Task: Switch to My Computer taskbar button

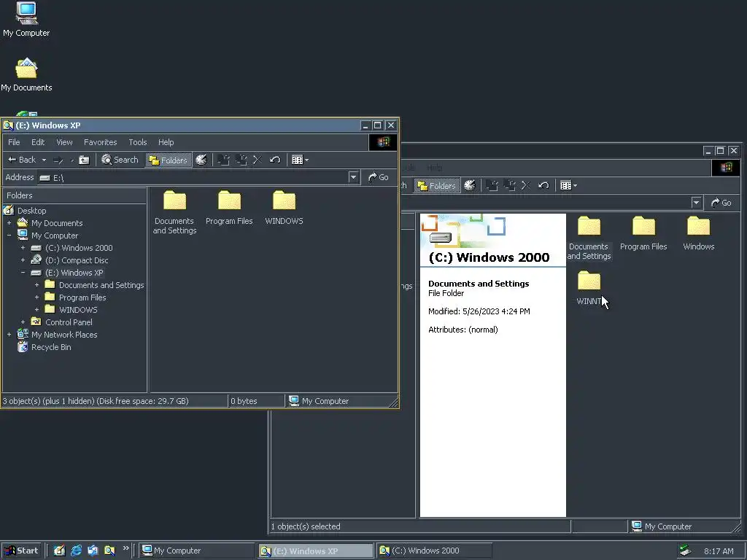Action: (197, 551)
